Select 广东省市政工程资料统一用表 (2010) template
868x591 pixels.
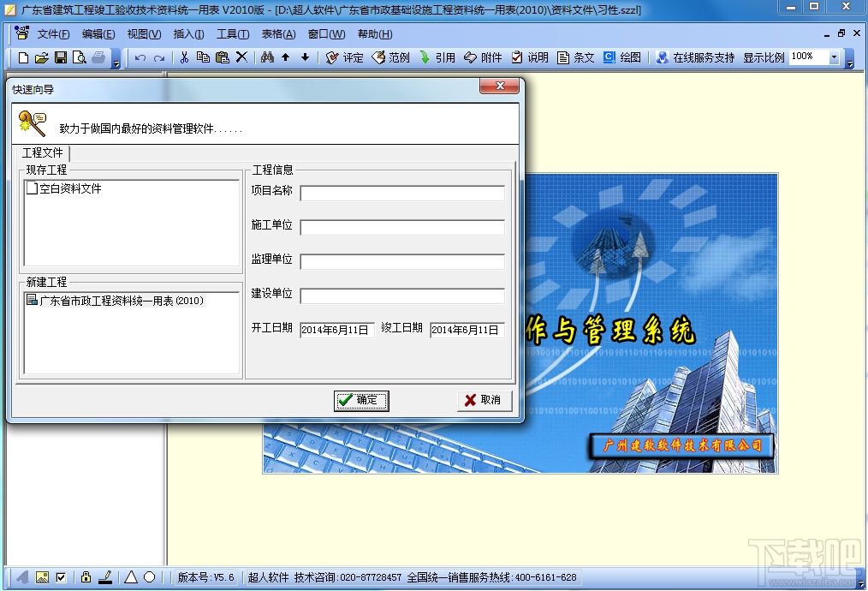[x=116, y=301]
